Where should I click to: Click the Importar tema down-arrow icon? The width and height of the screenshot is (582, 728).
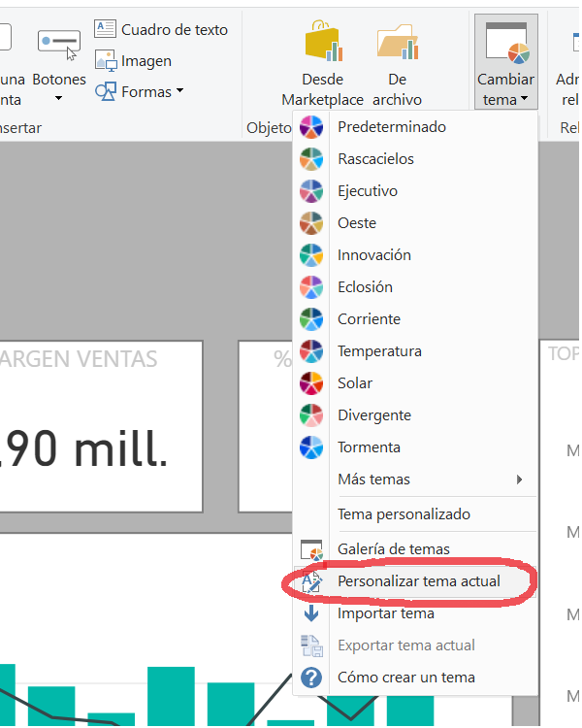311,613
